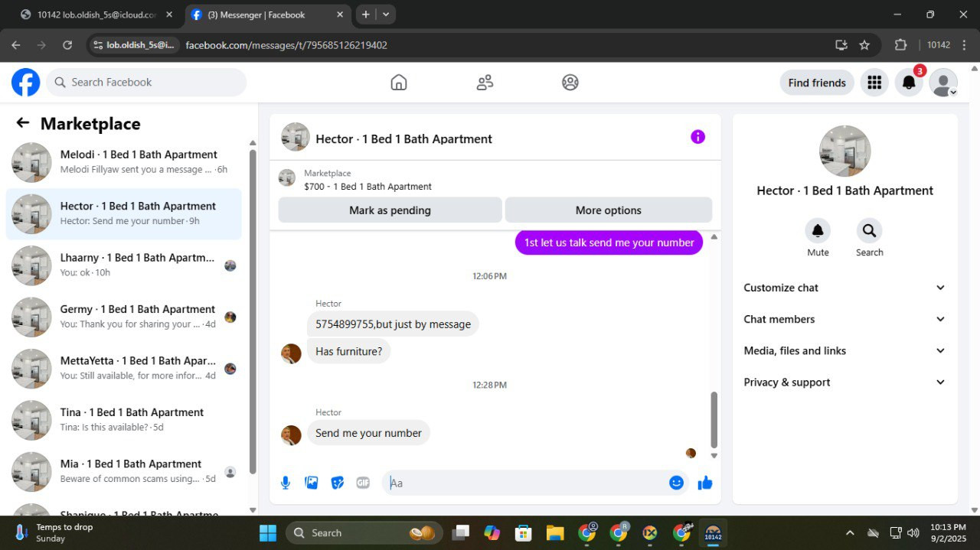This screenshot has height=550, width=980.
Task: Open the Windows Start button
Action: point(268,532)
